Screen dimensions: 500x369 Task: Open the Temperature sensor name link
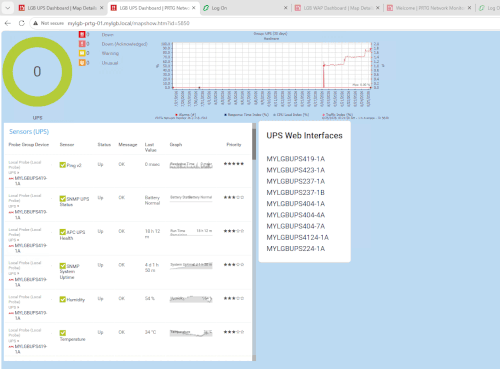pos(73,339)
